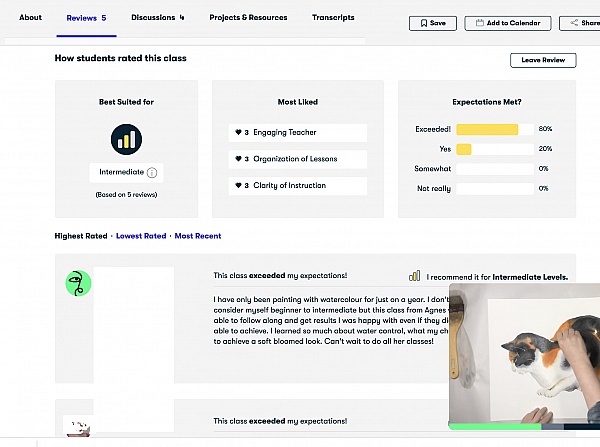The height and width of the screenshot is (447, 600).
Task: Sort reviews by Most Recent
Action: tap(198, 236)
